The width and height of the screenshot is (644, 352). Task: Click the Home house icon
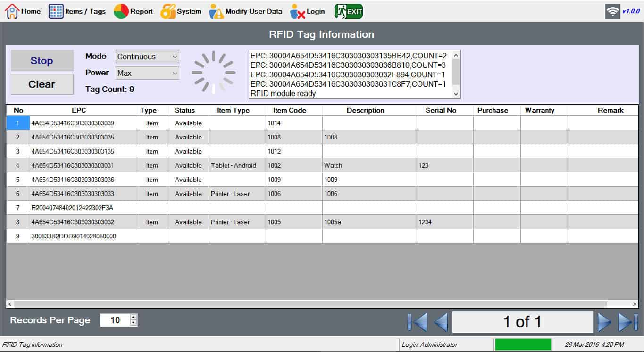(x=12, y=11)
